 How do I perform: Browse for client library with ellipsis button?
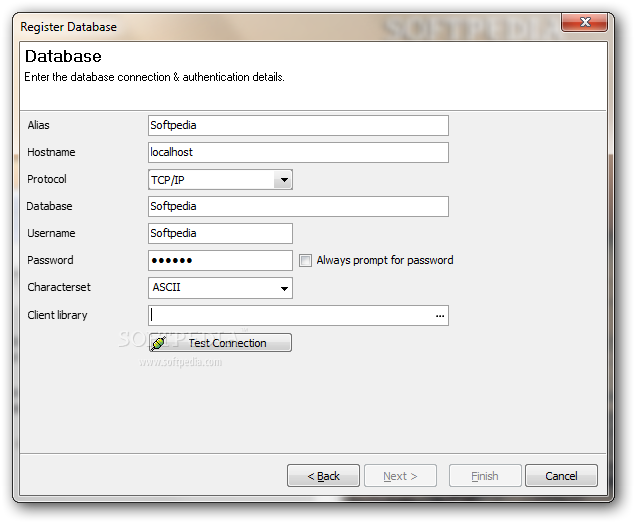click(x=440, y=316)
